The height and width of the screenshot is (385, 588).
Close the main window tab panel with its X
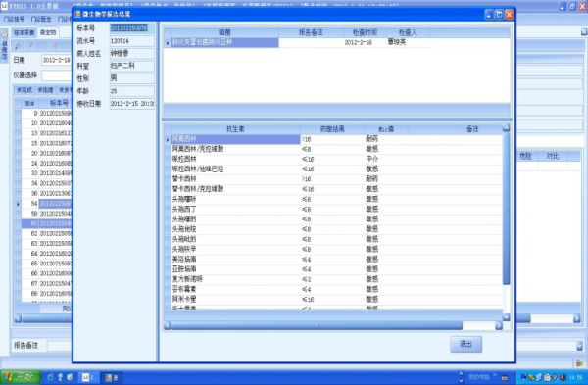[x=584, y=32]
